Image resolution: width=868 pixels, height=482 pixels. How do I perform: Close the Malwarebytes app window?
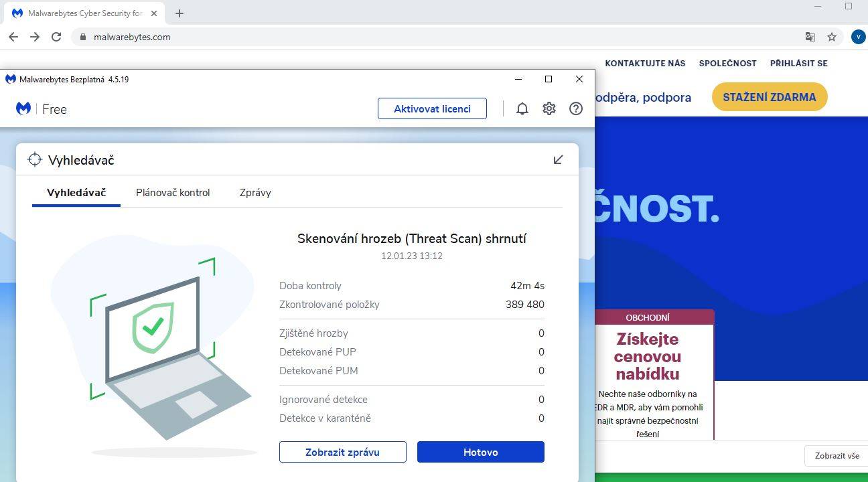579,79
